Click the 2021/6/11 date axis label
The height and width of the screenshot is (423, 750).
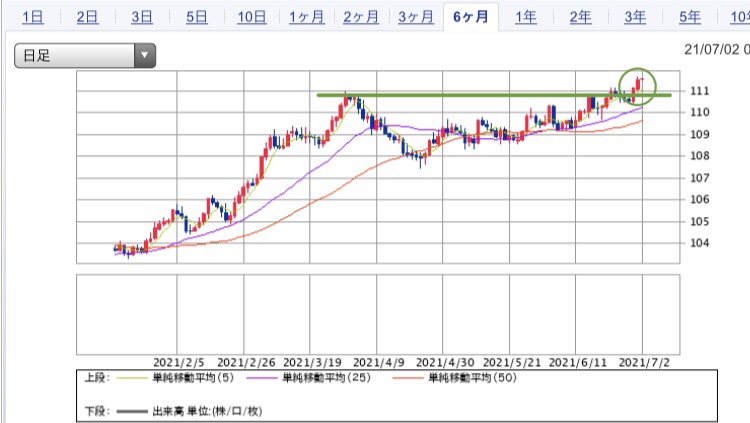[578, 363]
